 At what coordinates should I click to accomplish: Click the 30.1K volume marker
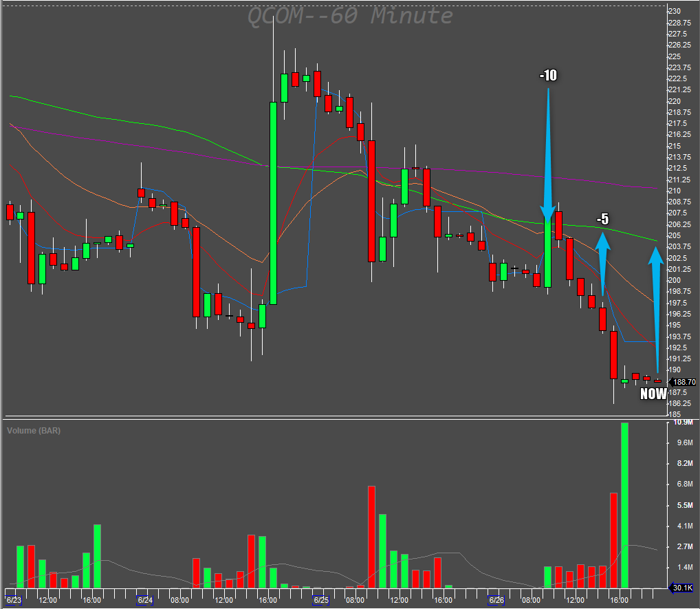(683, 588)
